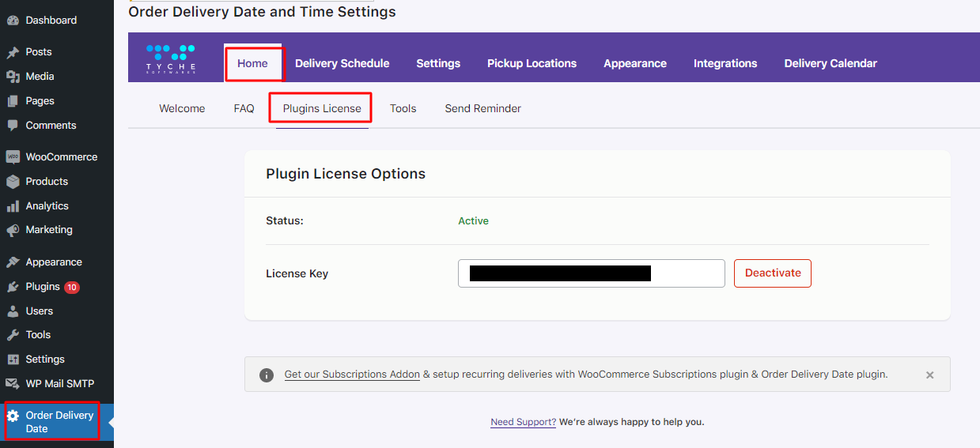Open the Pickup Locations tab
The image size is (980, 448).
pos(532,63)
